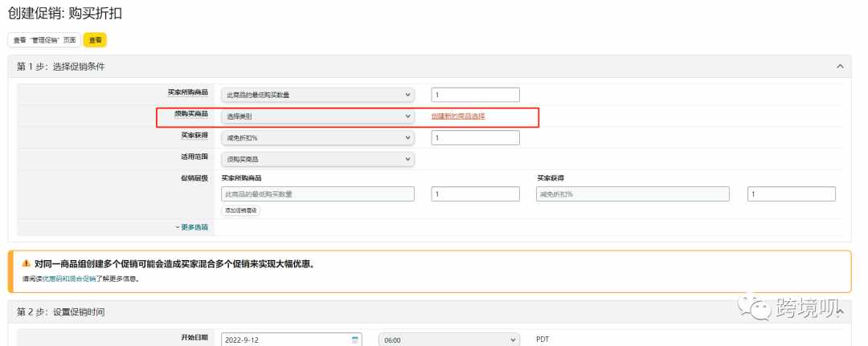This screenshot has height=346, width=868.
Task: Open 适用范围 dropdown
Action: [x=317, y=159]
